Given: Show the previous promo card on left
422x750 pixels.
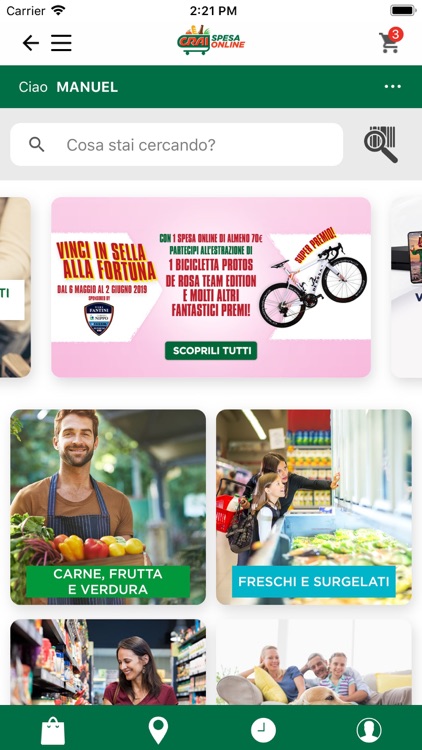Looking at the screenshot, I should pyautogui.click(x=15, y=287).
